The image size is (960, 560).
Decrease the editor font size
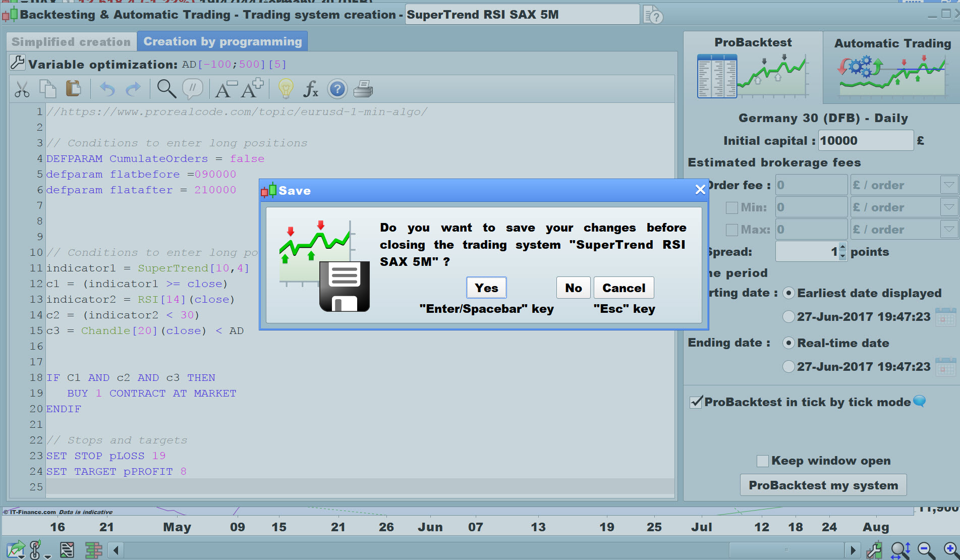click(225, 89)
